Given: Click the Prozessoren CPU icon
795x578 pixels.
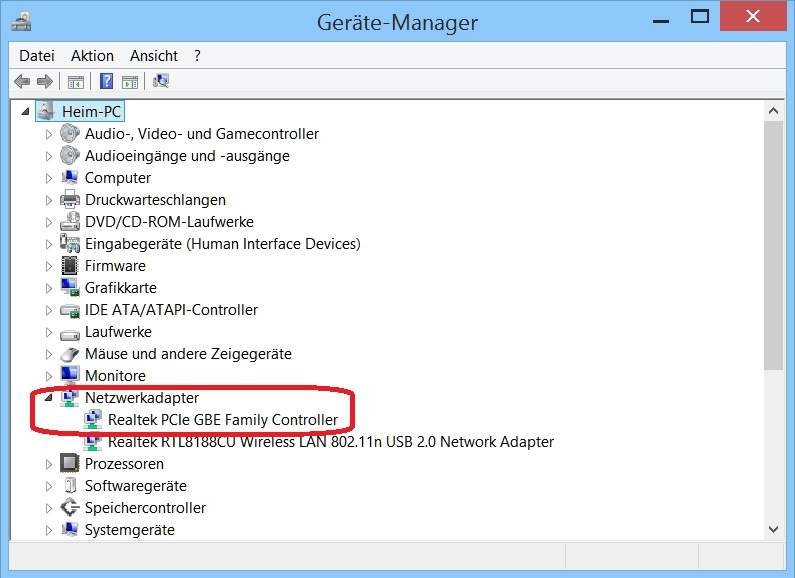Looking at the screenshot, I should [69, 463].
